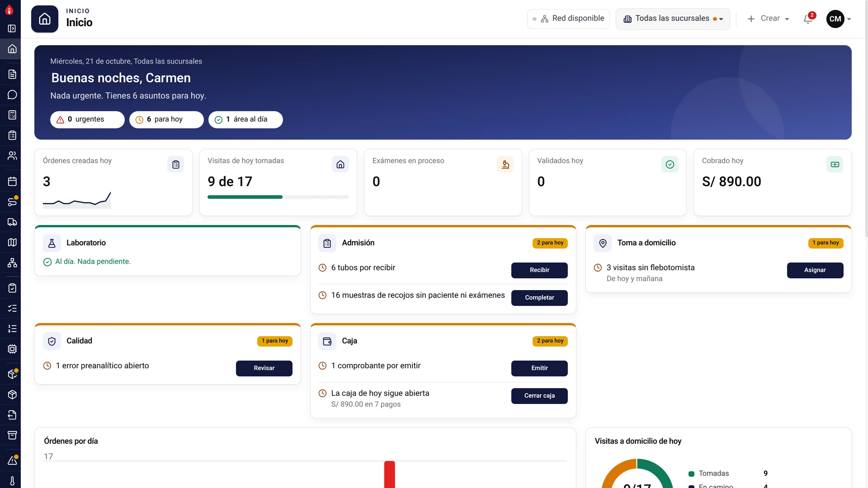The width and height of the screenshot is (868, 488).
Task: Click Asignar for visitas sin flebotomista
Action: tap(815, 270)
